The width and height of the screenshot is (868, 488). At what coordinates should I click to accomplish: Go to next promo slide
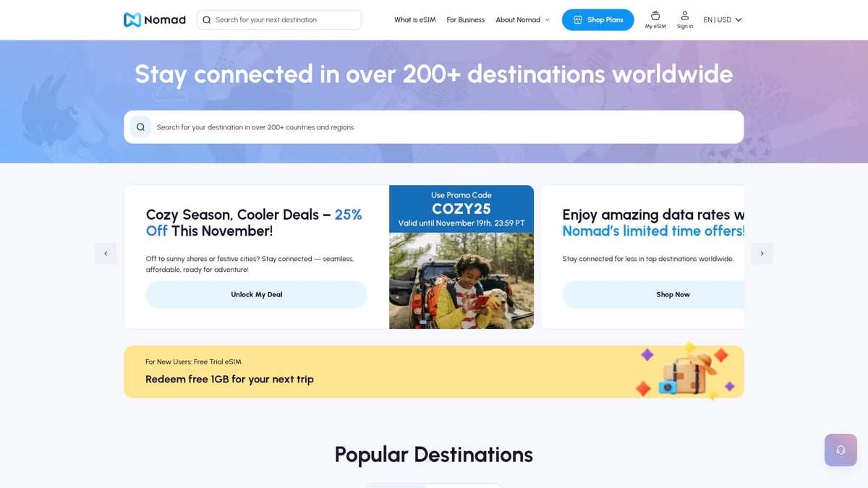coord(762,254)
